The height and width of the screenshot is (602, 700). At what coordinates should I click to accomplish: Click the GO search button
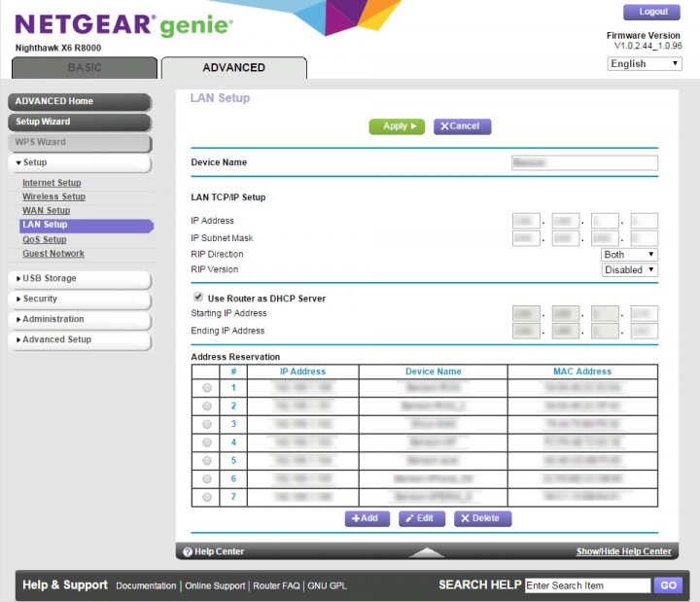click(668, 585)
